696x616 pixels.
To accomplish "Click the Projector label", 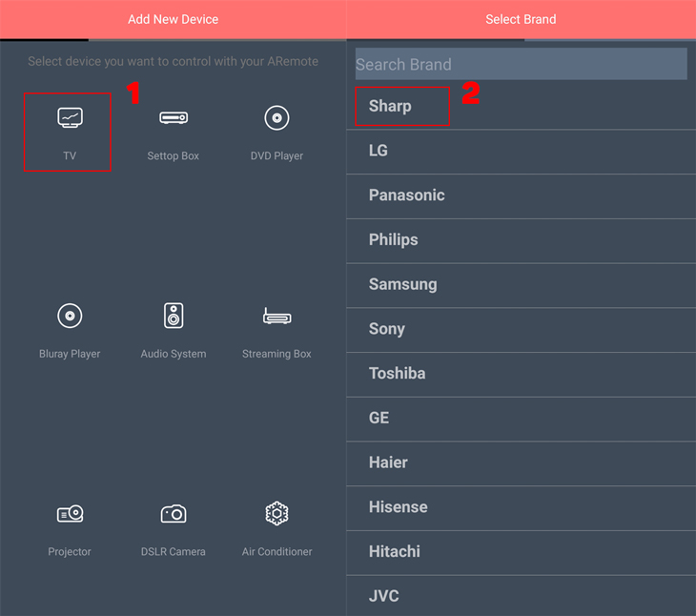I will pos(70,552).
